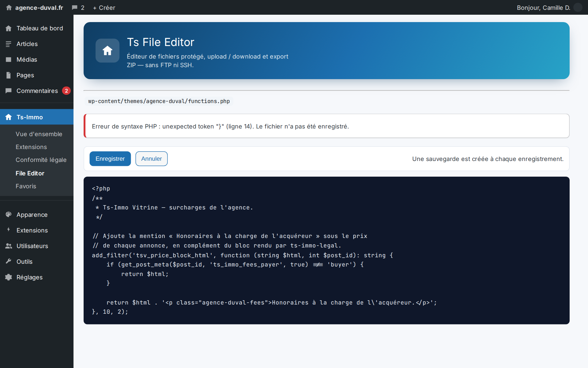Click the + Créer link in top bar
This screenshot has width=588, height=368.
tap(104, 8)
